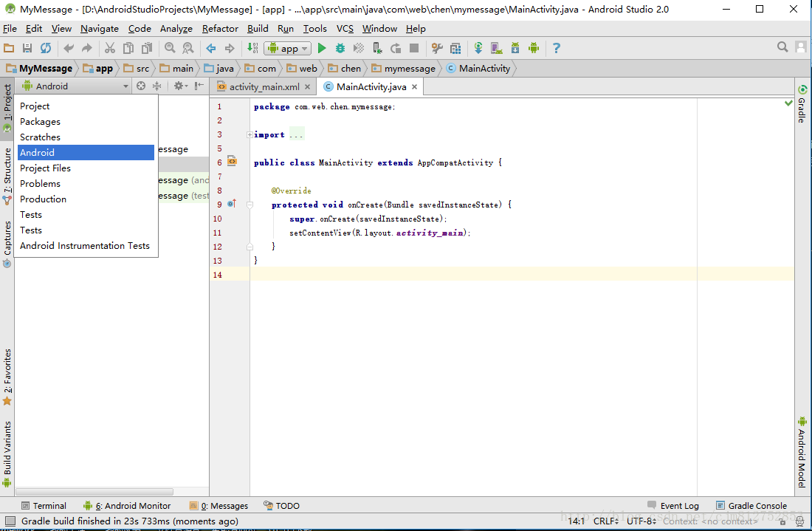Click the mymessage breadcrumb
The width and height of the screenshot is (812, 531).
pyautogui.click(x=403, y=69)
